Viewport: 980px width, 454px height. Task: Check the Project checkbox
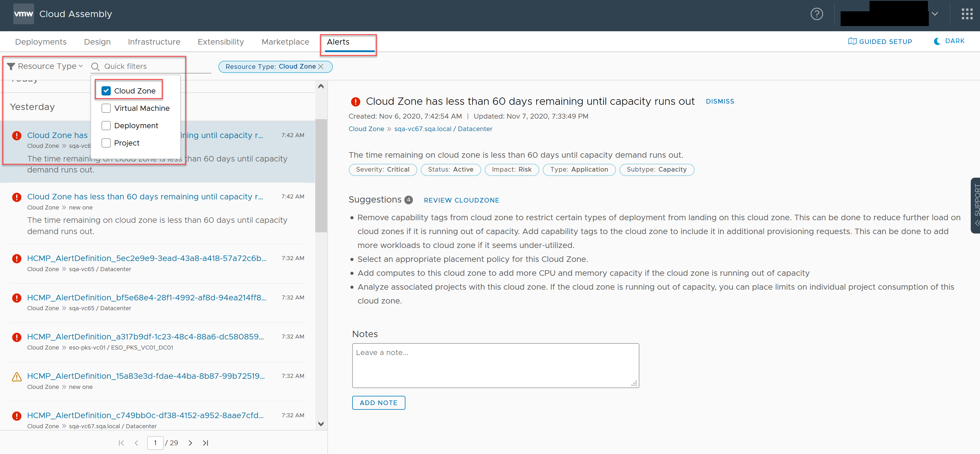(106, 143)
